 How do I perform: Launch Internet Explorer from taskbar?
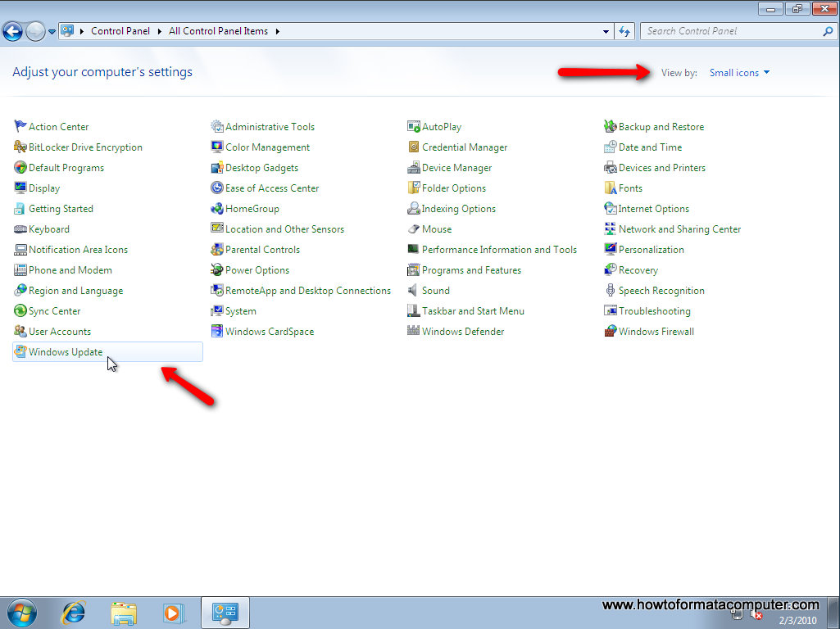(74, 613)
